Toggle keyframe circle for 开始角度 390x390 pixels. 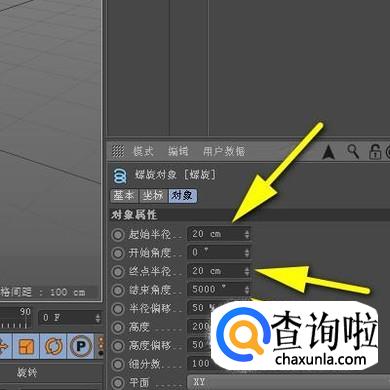(117, 253)
